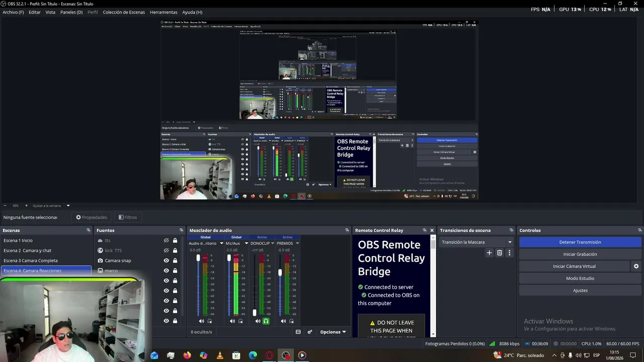The width and height of the screenshot is (644, 362).
Task: Launch Microsoft Edge from the taskbar
Action: 253,355
